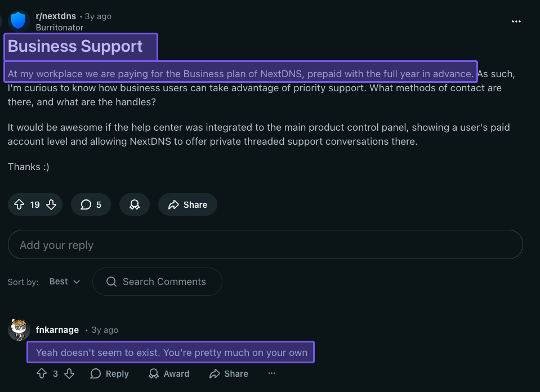540x392 pixels.
Task: Open the post's three-dot options menu
Action: coord(516,21)
